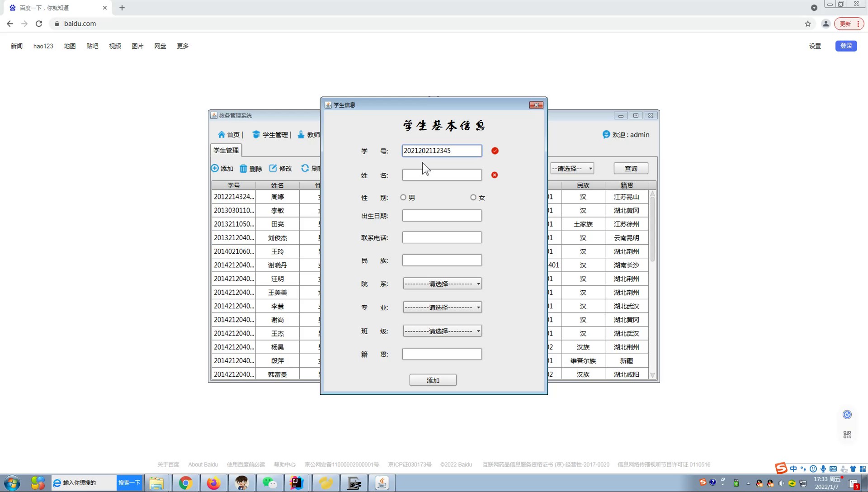Open the hao123 nav link
The image size is (868, 492).
point(43,46)
